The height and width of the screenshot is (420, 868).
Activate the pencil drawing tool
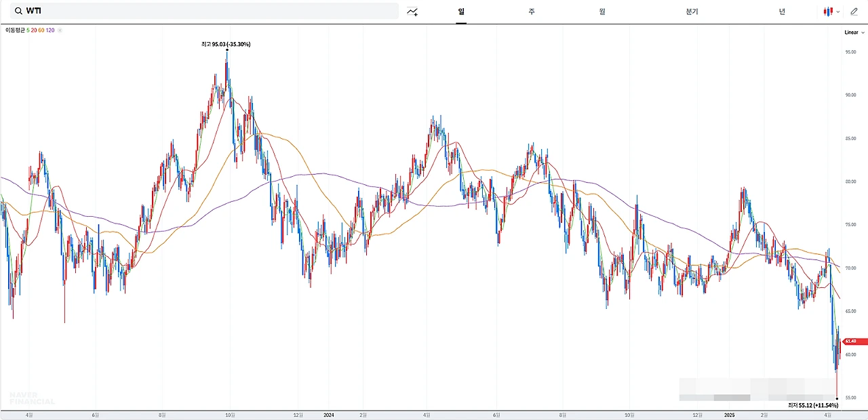pos(854,12)
